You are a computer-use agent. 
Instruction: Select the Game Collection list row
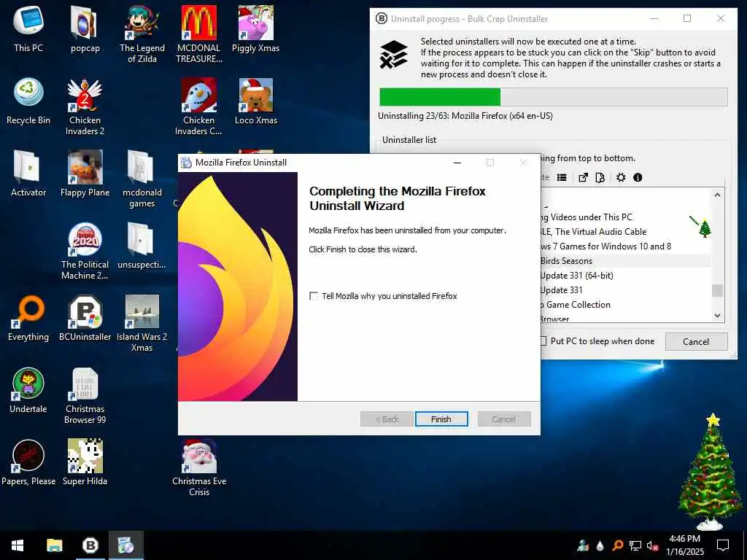click(625, 305)
